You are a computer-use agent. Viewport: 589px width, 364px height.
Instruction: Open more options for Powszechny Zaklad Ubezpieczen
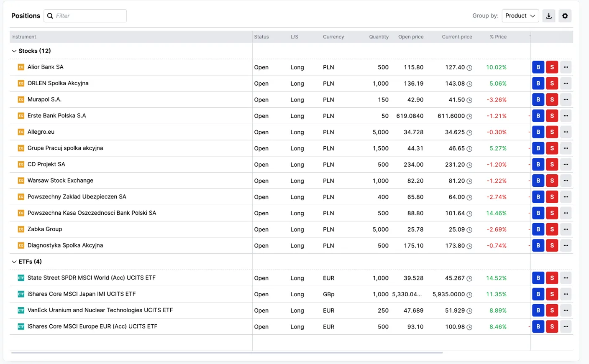[x=566, y=197]
